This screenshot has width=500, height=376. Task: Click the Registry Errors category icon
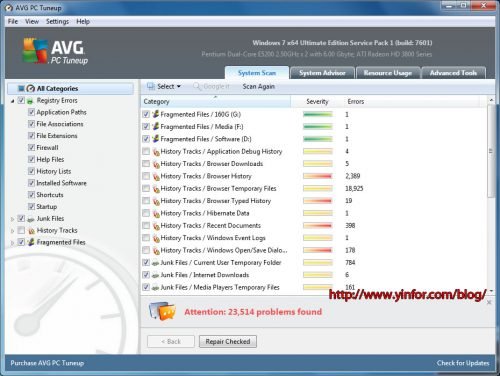[x=30, y=101]
